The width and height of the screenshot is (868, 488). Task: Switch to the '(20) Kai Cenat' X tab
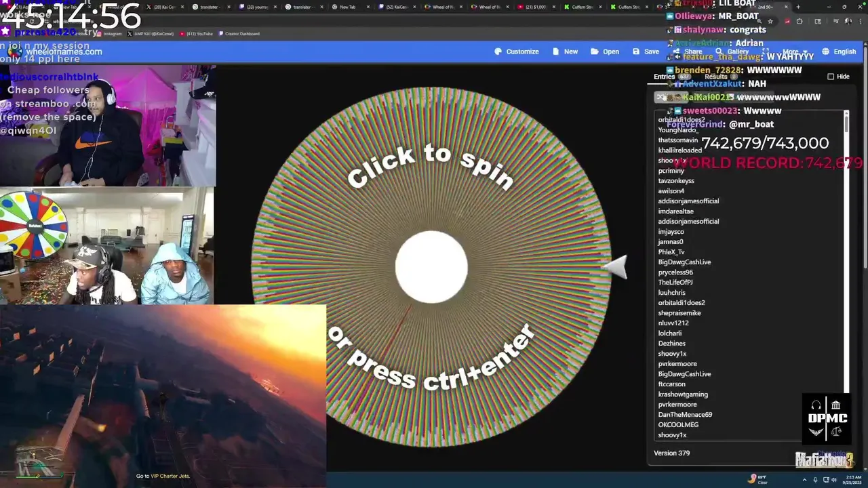[x=165, y=7]
